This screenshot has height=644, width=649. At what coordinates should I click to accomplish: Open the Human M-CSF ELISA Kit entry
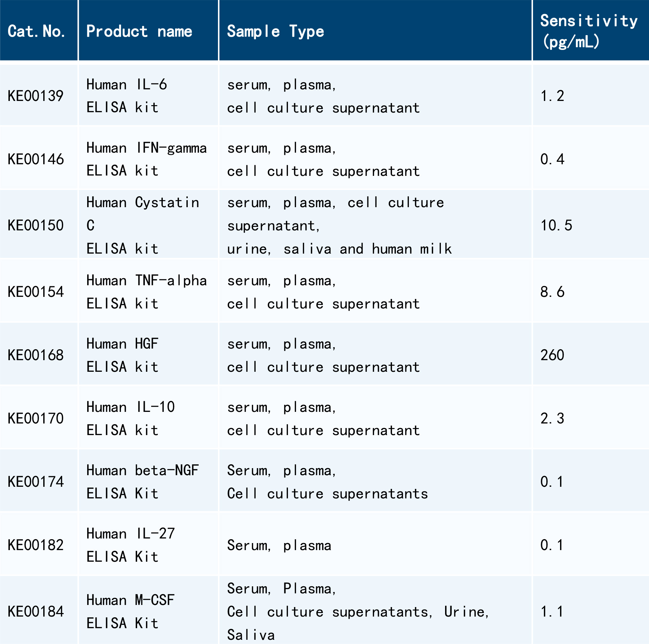pyautogui.click(x=130, y=612)
